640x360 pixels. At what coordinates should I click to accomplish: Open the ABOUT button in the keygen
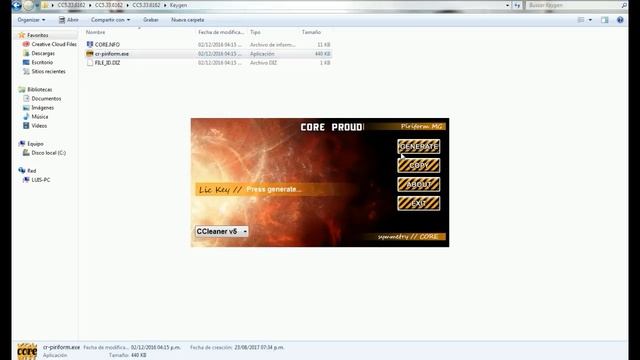tap(418, 184)
